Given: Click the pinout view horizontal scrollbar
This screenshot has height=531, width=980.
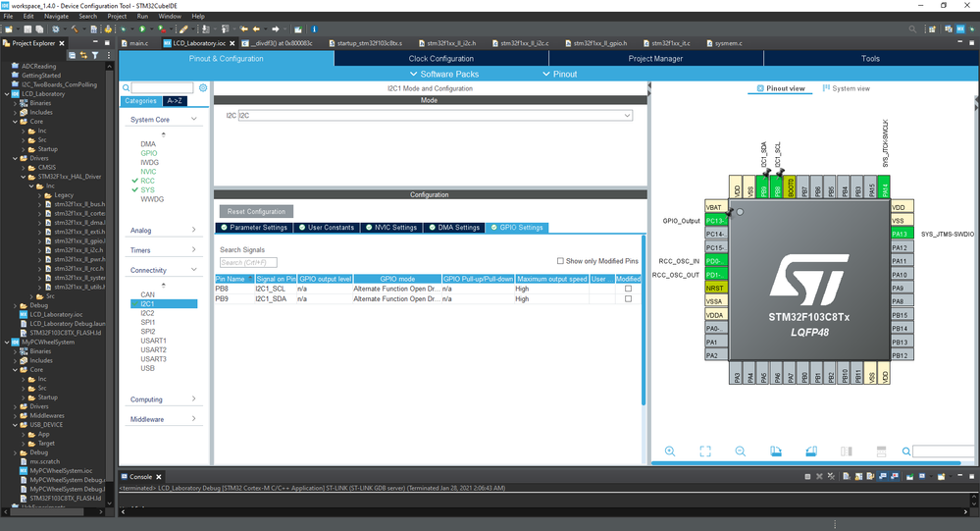Looking at the screenshot, I should coord(805,463).
